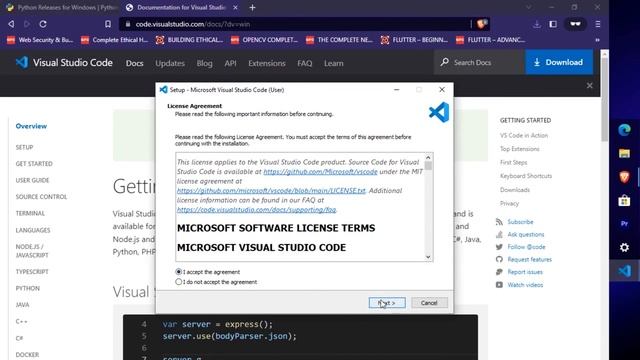Click the Brave shield icon in address bar
640x360 pixels.
[481, 24]
